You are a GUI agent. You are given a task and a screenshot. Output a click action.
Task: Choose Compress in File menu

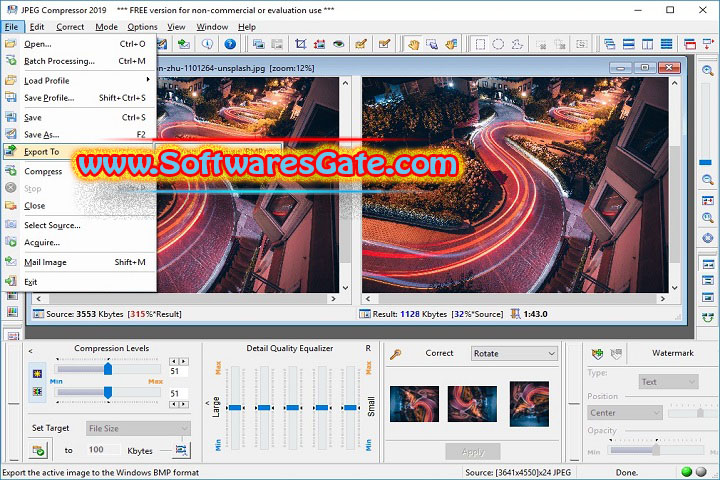[79, 171]
